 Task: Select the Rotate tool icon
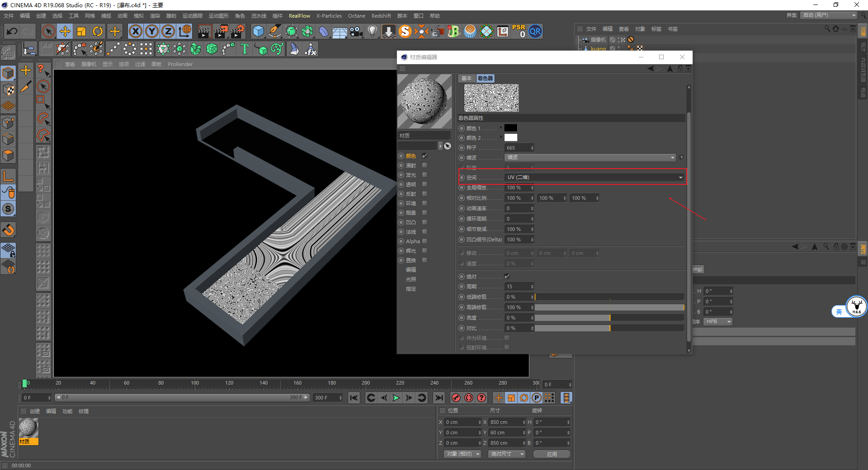(x=98, y=31)
